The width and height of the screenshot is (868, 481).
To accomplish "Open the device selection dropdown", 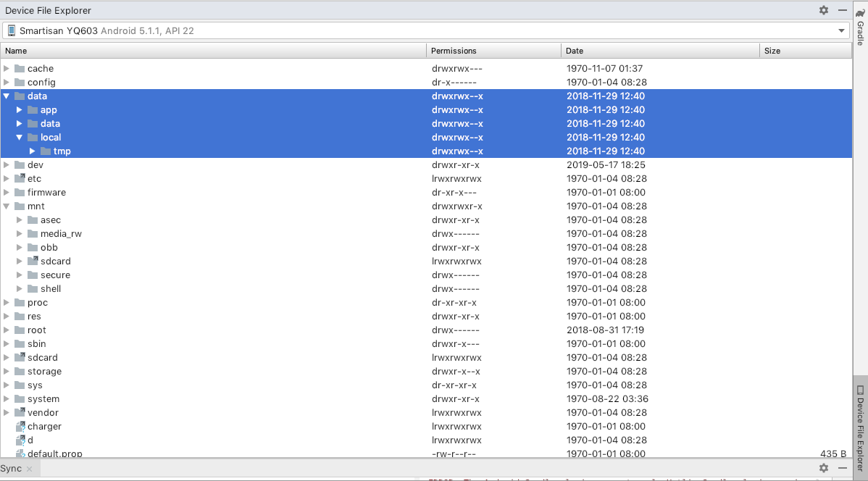I will point(840,30).
